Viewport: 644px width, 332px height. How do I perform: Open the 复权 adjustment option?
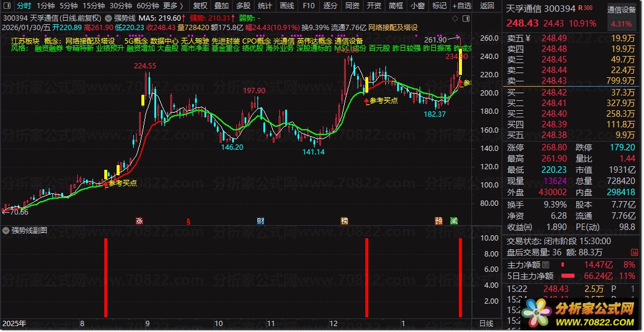tap(200, 6)
